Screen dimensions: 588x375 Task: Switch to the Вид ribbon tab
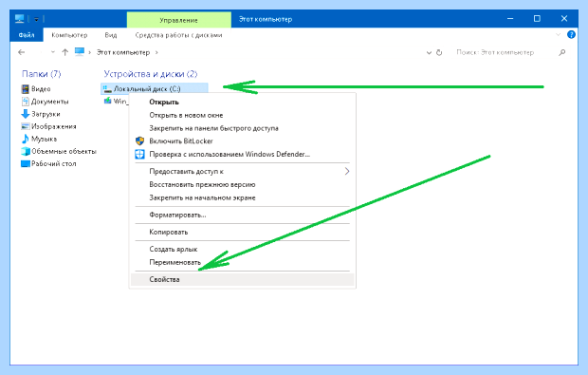pos(111,35)
